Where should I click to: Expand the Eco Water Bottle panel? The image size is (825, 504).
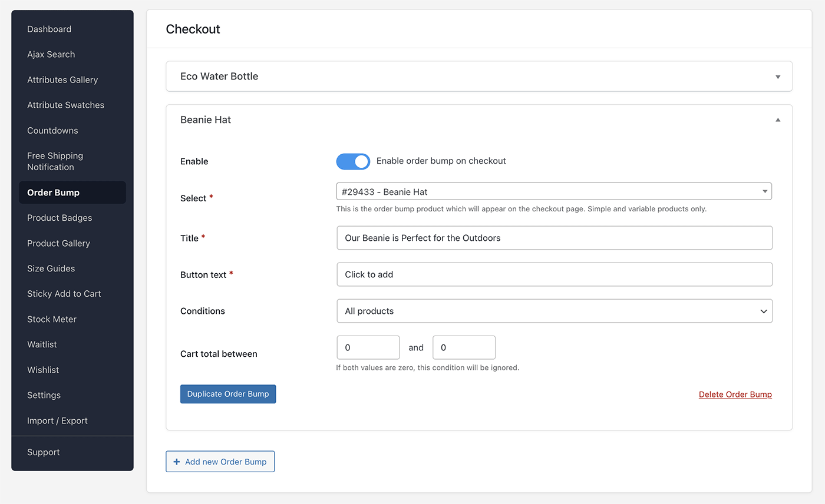(x=777, y=77)
